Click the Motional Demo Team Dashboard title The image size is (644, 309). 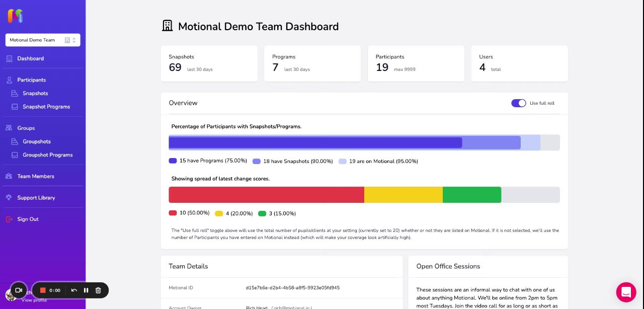point(258,26)
